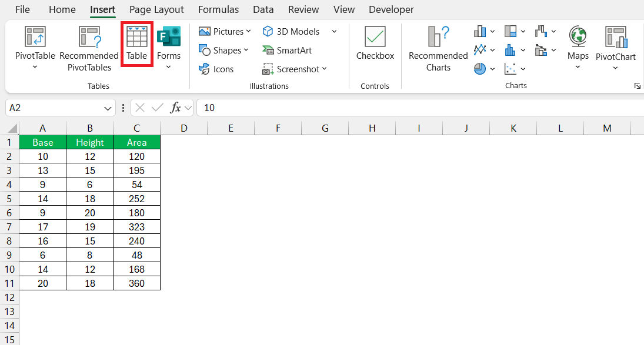Screen dimensions: 644x345
Task: Insert Icons from Illustrations group
Action: 216,69
